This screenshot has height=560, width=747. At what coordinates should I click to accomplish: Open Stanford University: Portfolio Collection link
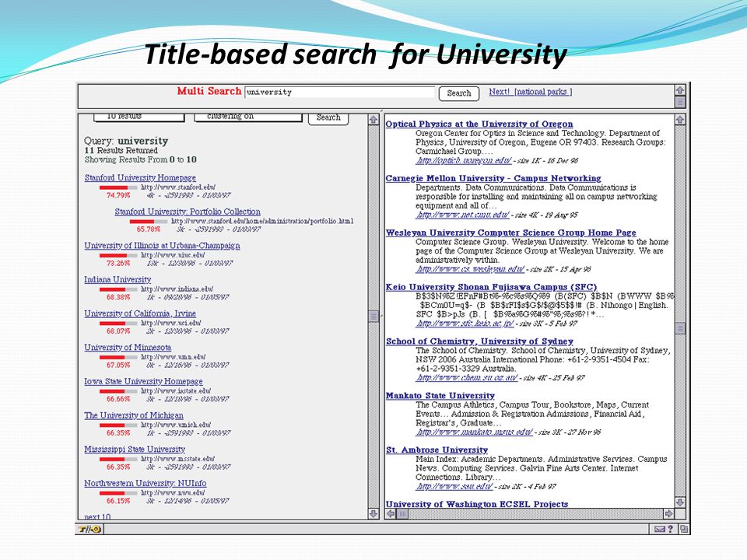coord(188,212)
